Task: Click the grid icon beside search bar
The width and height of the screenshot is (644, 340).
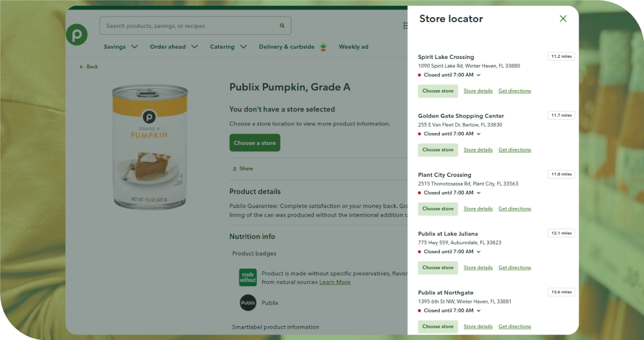Action: pyautogui.click(x=405, y=26)
